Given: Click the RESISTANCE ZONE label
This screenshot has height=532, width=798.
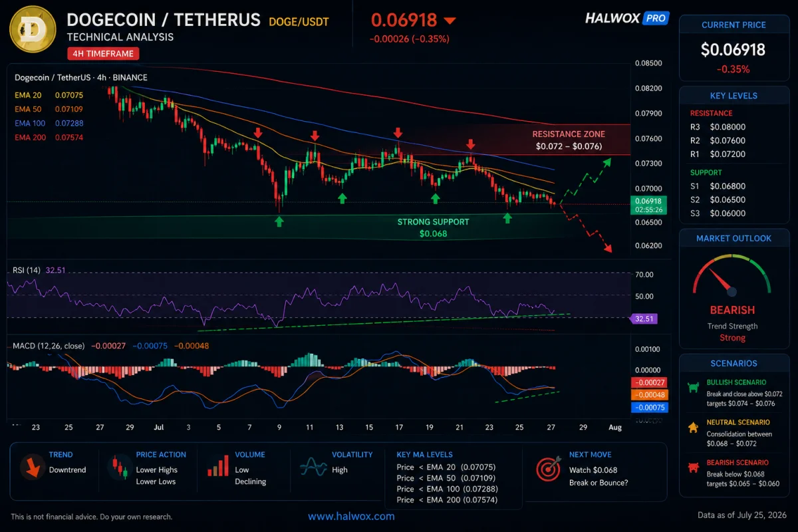Looking at the screenshot, I should [569, 134].
